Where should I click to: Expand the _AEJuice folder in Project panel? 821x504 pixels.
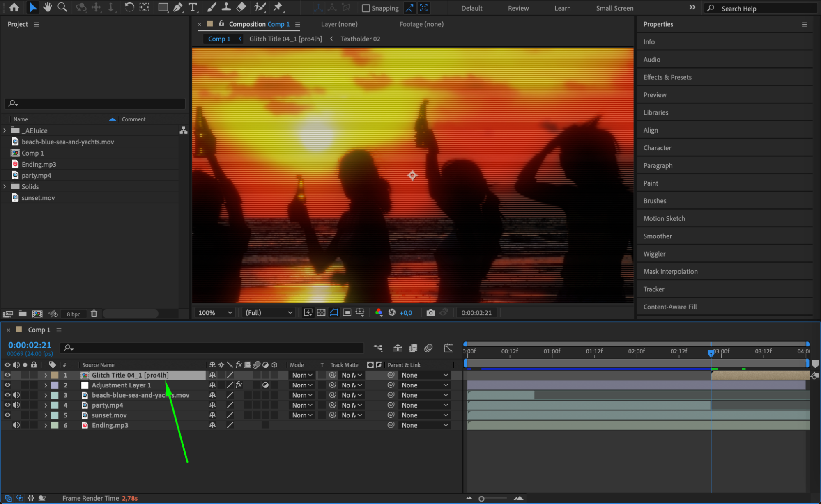(5, 131)
